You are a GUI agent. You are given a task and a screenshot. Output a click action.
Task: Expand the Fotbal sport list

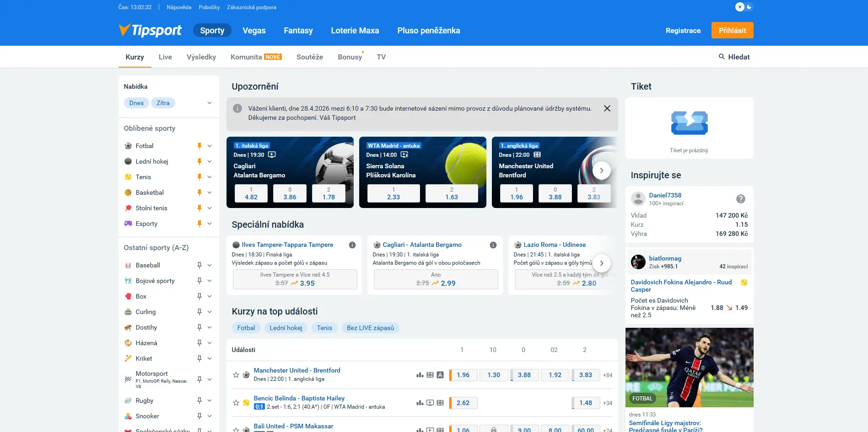[210, 146]
